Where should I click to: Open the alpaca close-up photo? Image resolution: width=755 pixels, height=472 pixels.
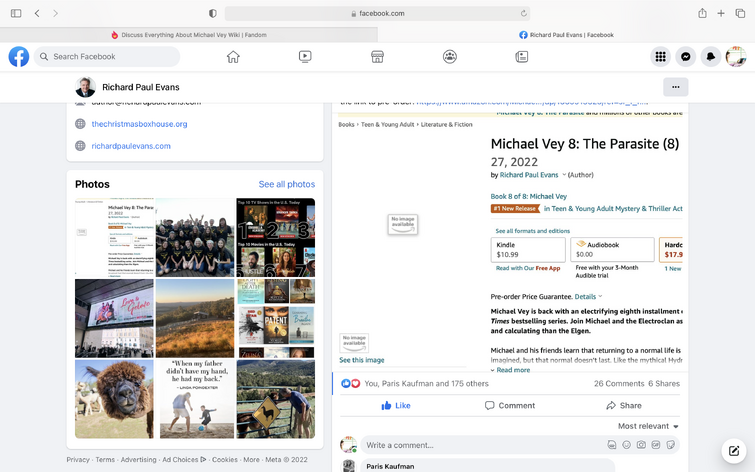114,399
